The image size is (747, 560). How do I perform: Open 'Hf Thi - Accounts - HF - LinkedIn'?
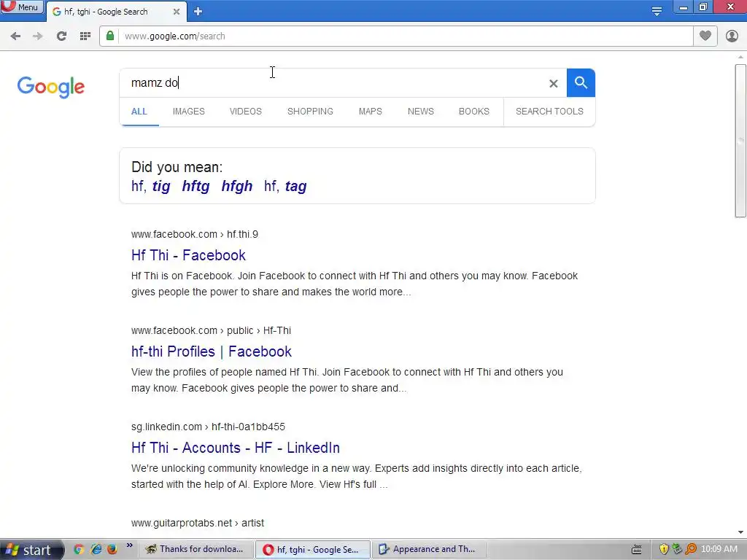[x=236, y=448]
